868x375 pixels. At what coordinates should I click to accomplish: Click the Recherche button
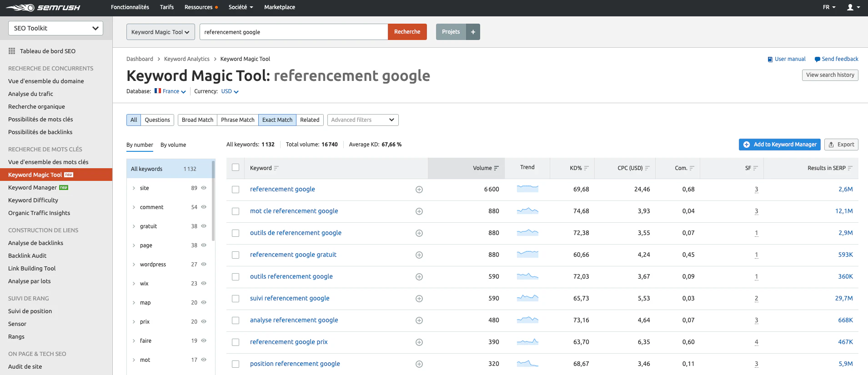[407, 32]
